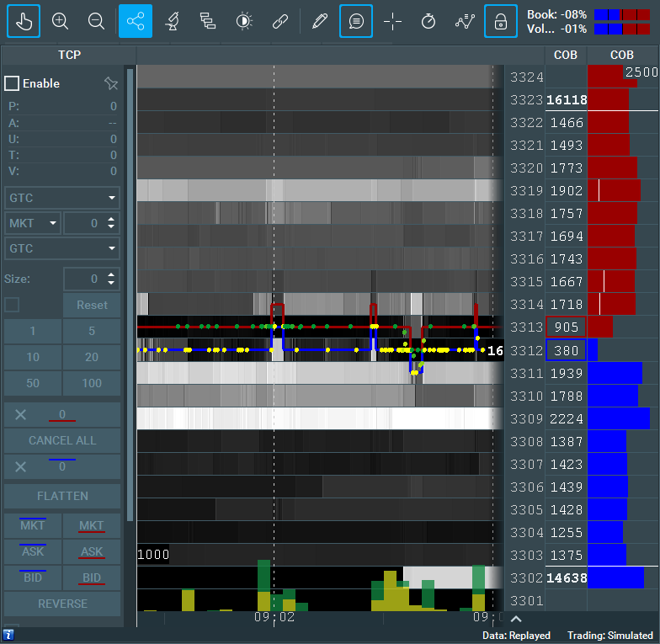Set size preset to 5
The height and width of the screenshot is (644, 660).
92,331
